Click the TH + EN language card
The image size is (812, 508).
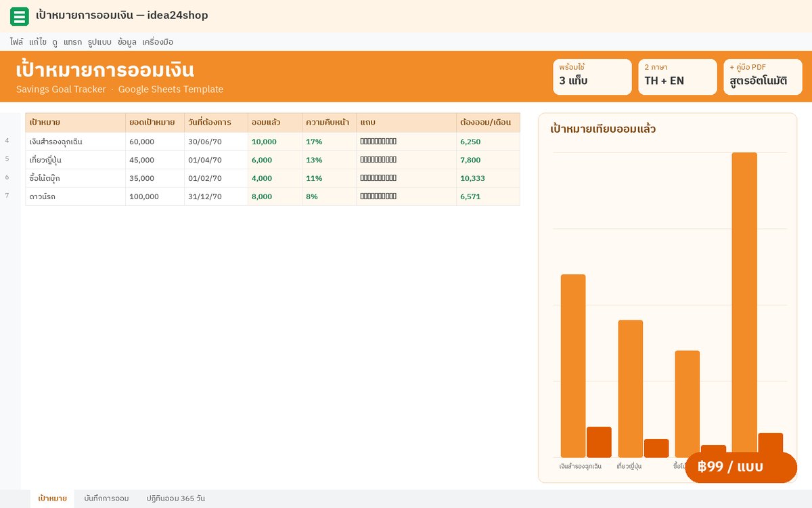pos(677,77)
